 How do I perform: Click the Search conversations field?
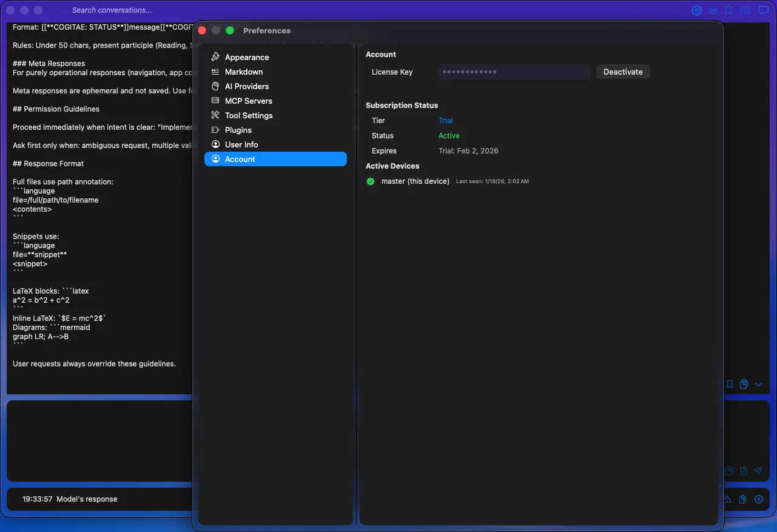(112, 10)
